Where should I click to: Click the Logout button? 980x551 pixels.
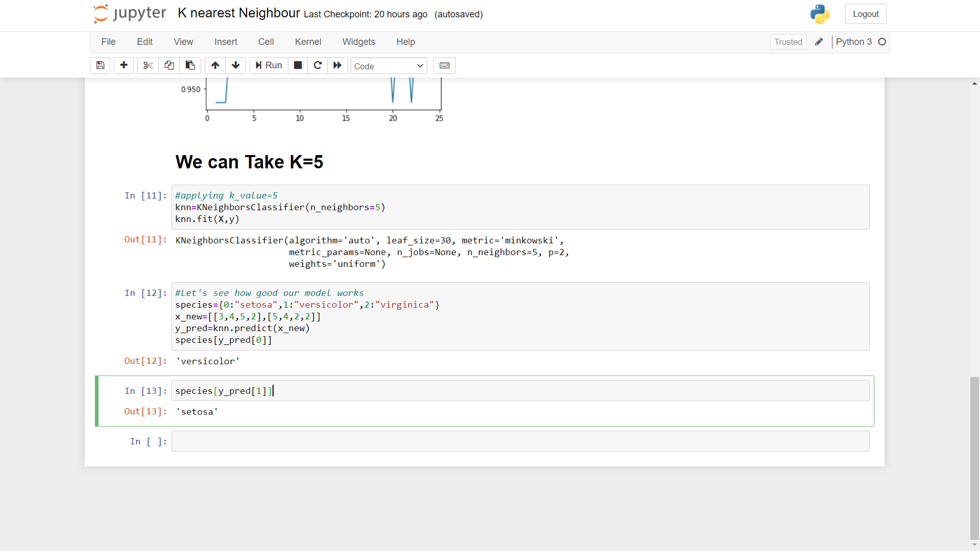tap(866, 14)
